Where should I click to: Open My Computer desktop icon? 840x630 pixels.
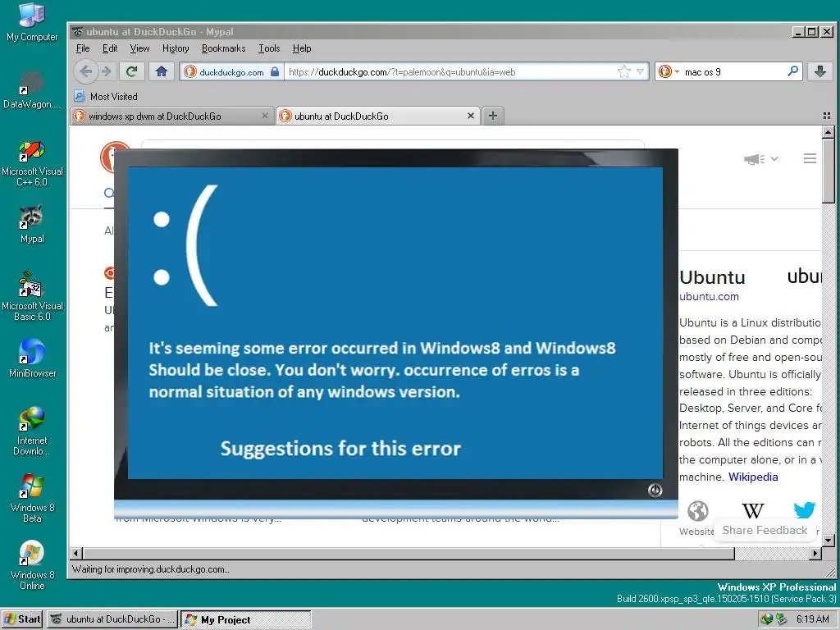click(32, 22)
